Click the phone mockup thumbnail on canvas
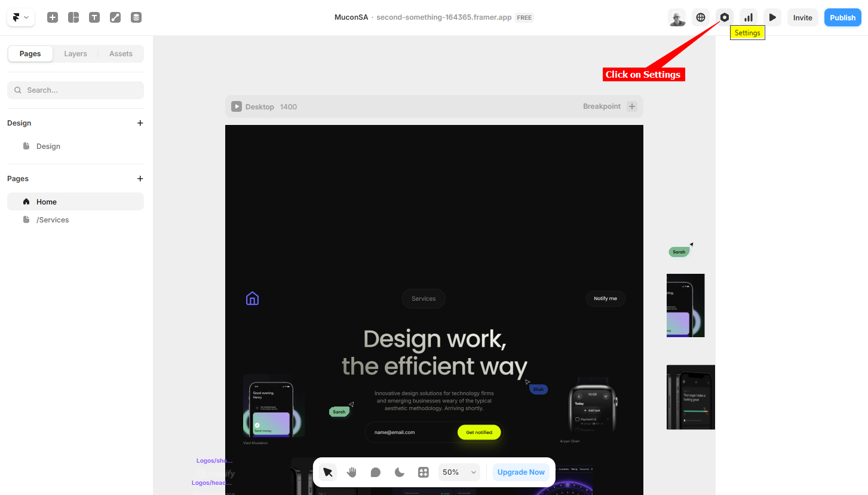868x495 pixels. 274,406
